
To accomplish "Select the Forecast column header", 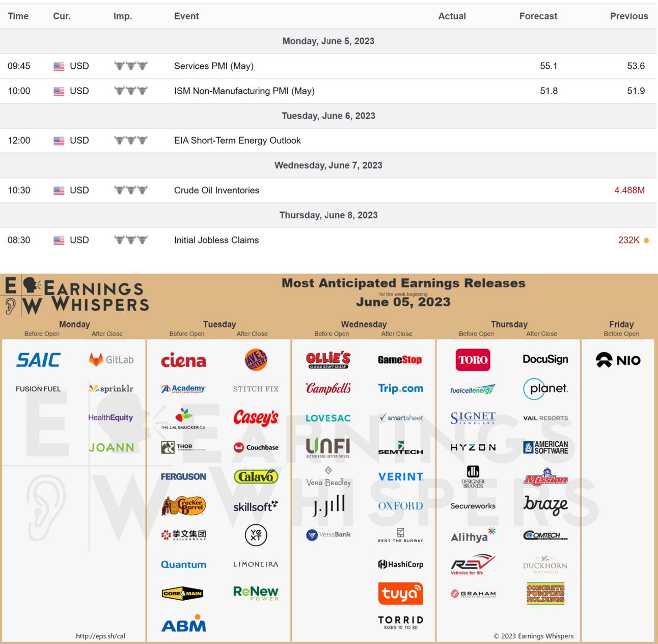I will pyautogui.click(x=538, y=16).
